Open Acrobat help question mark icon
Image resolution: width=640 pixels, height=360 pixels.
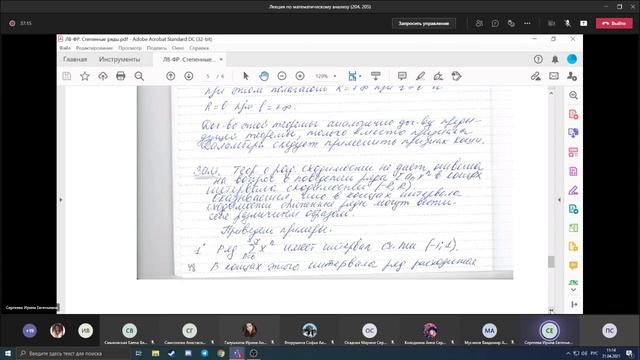538,60
